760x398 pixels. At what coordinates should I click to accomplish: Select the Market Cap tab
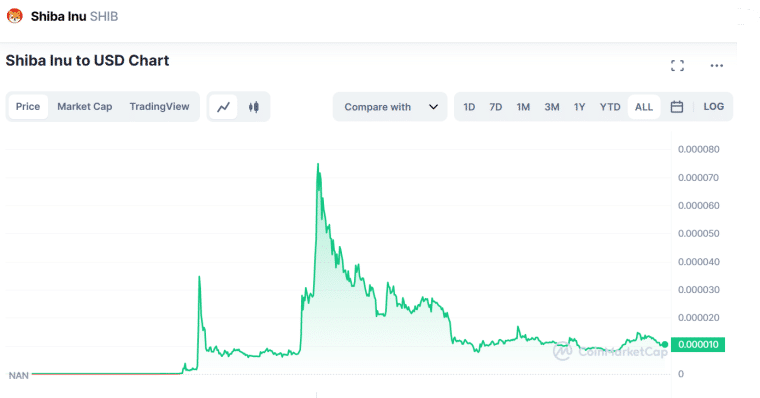tap(85, 107)
